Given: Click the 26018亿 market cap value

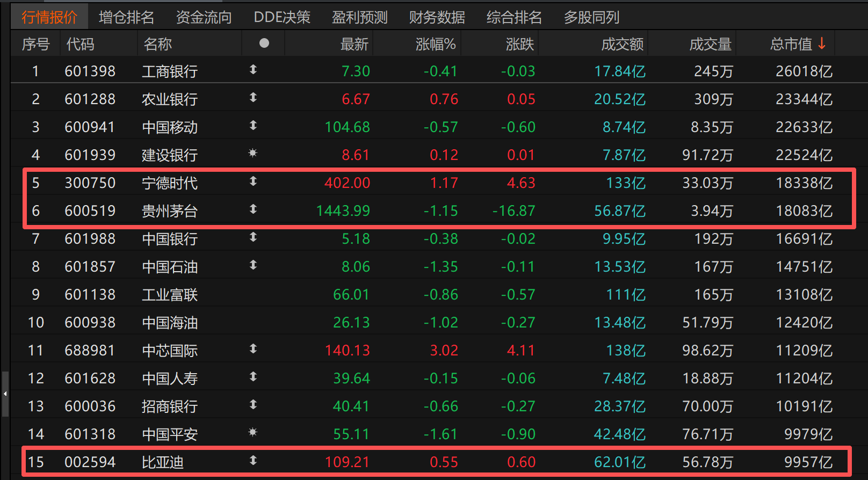Looking at the screenshot, I should [x=805, y=71].
